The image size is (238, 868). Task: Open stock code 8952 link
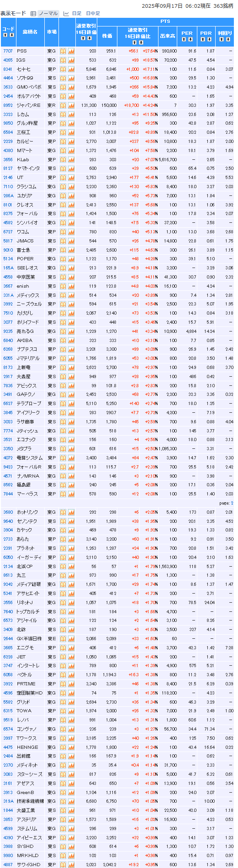(x=8, y=105)
